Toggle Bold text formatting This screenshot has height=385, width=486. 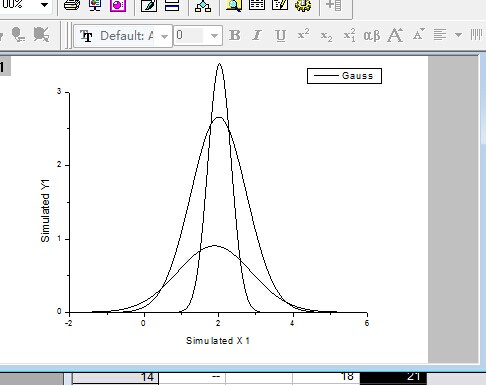235,35
